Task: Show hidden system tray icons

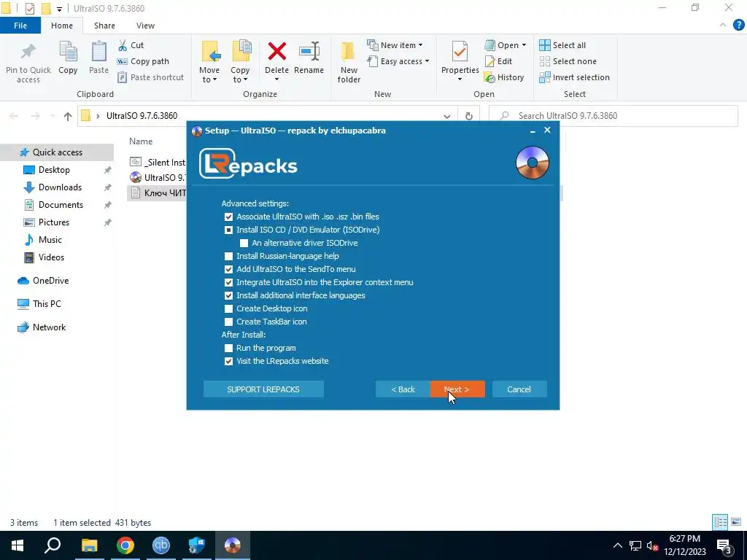Action: 617,545
